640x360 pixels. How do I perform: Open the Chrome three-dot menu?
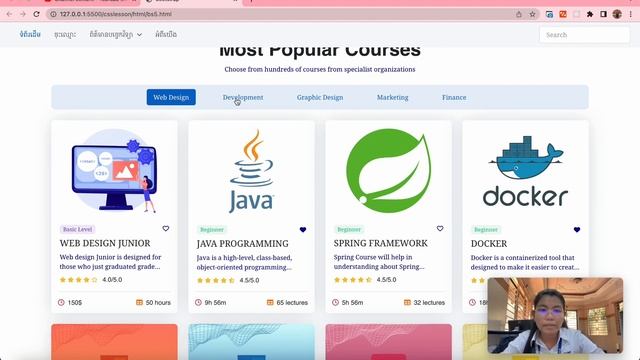[631, 14]
